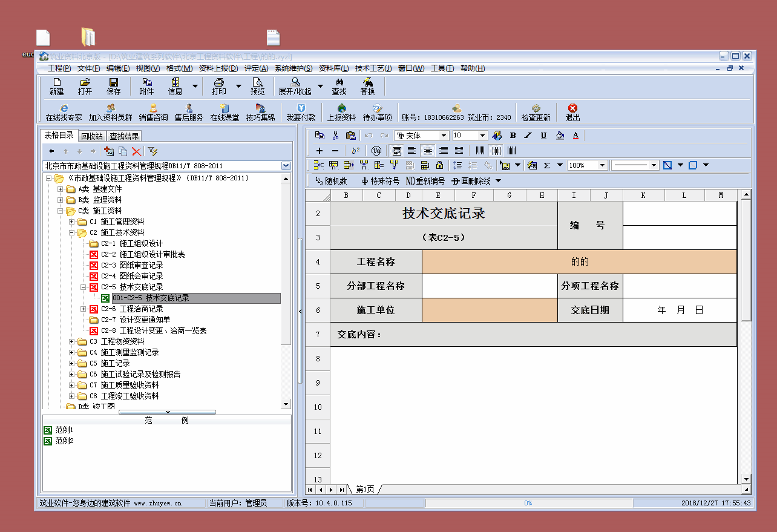Image resolution: width=777 pixels, height=532 pixels.
Task: Switch to the 回收站 tab
Action: coord(92,136)
